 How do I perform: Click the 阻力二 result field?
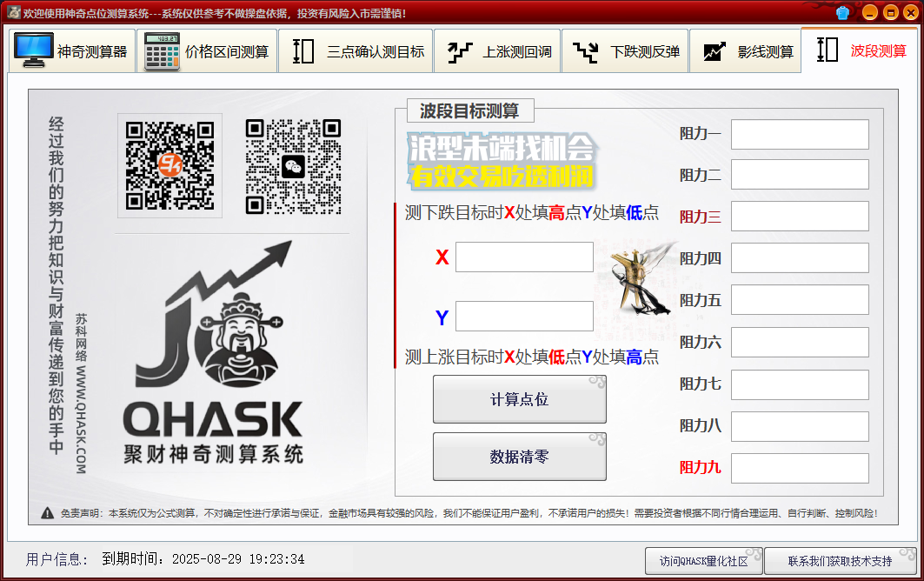coord(800,175)
